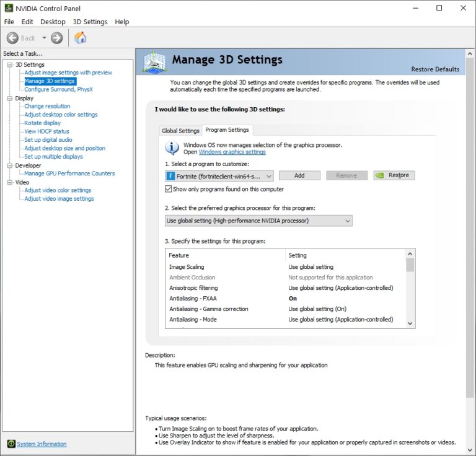Select Adjust image settings with preview

coord(68,72)
